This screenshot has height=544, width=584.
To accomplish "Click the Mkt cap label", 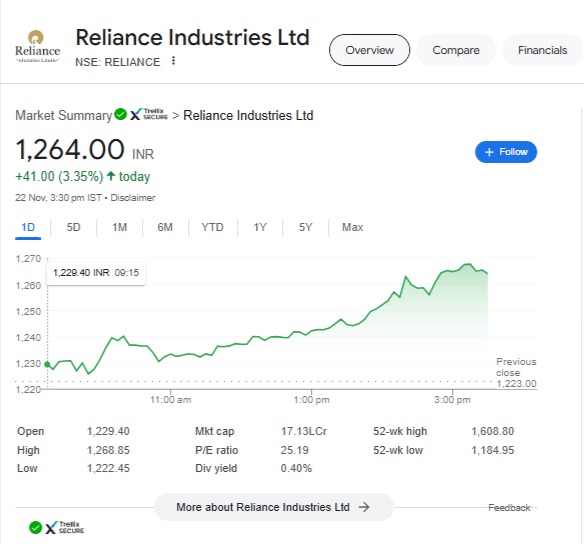I will [215, 431].
